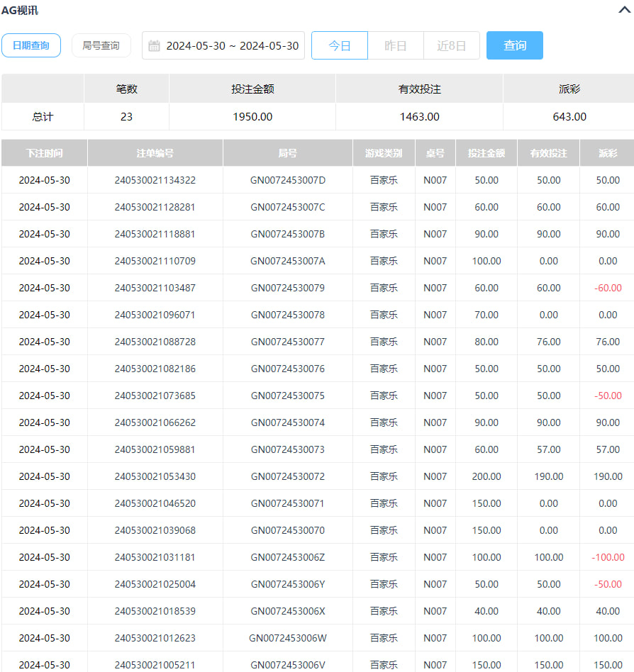Select the 昨日 quick filter
This screenshot has width=634, height=672.
(x=396, y=45)
